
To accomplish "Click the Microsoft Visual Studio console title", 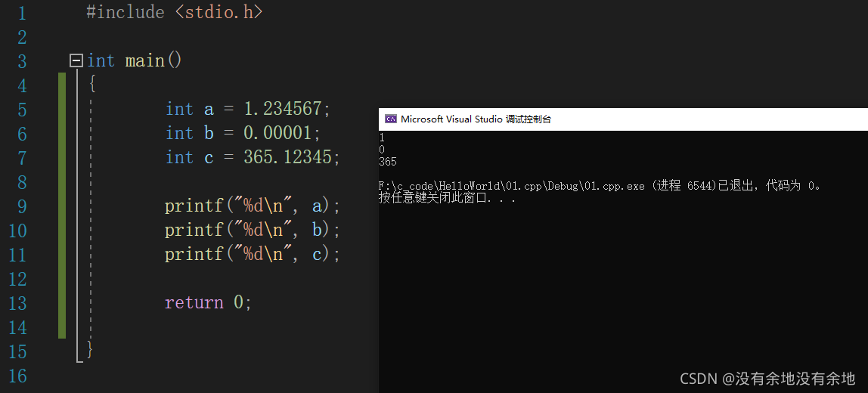I will click(x=476, y=119).
